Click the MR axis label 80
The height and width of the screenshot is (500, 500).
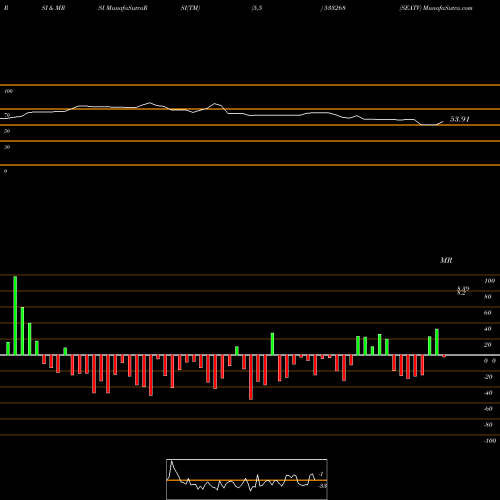pyautogui.click(x=488, y=297)
